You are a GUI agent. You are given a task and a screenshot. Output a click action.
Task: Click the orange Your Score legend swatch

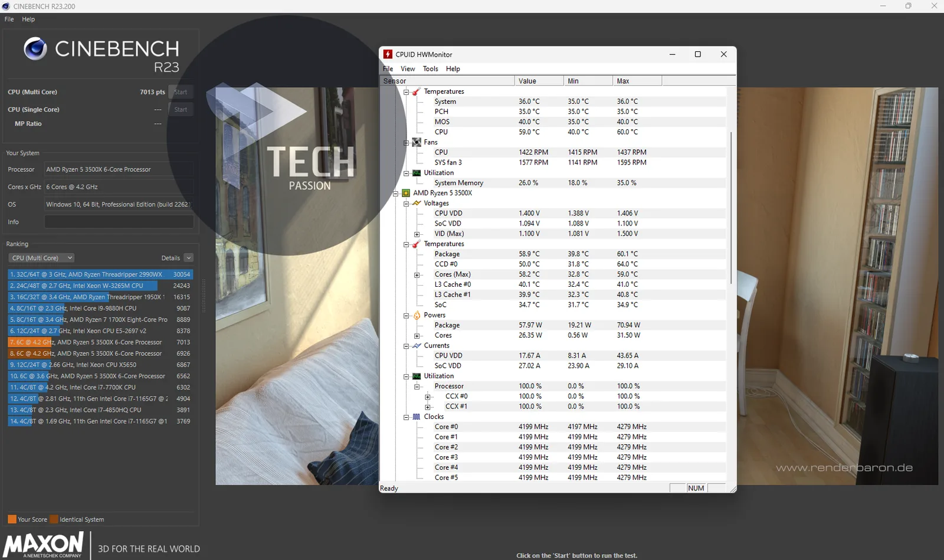(12, 519)
